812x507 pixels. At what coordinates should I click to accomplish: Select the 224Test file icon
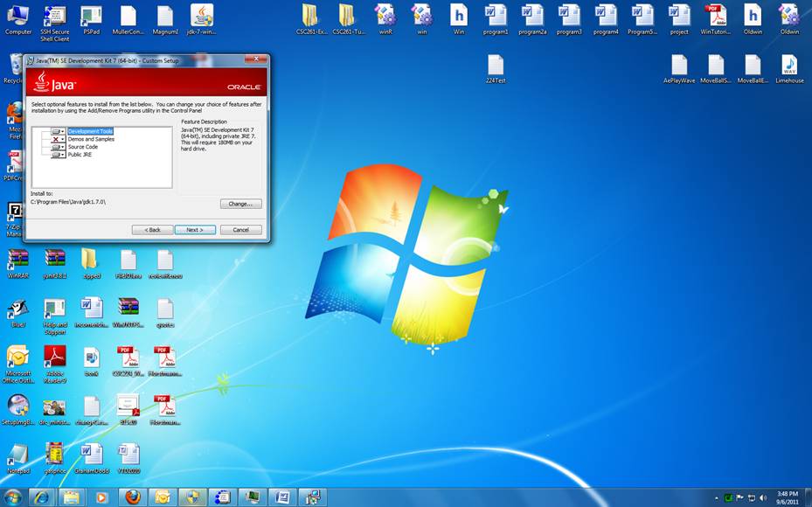pyautogui.click(x=496, y=69)
